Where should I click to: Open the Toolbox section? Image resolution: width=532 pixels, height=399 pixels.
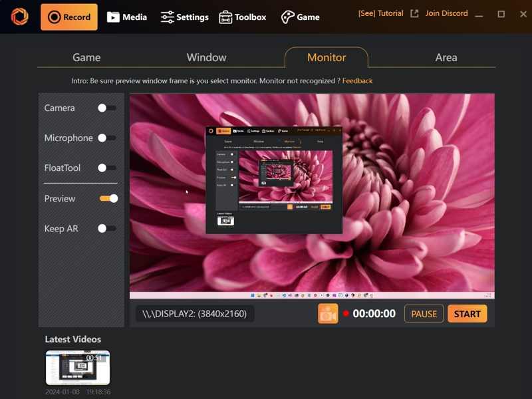[243, 17]
